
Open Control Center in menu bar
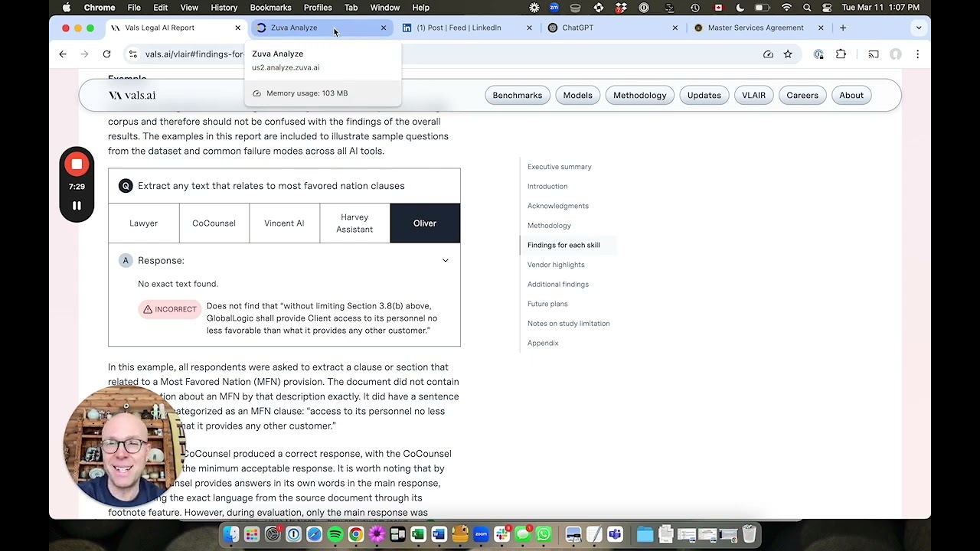tap(827, 8)
